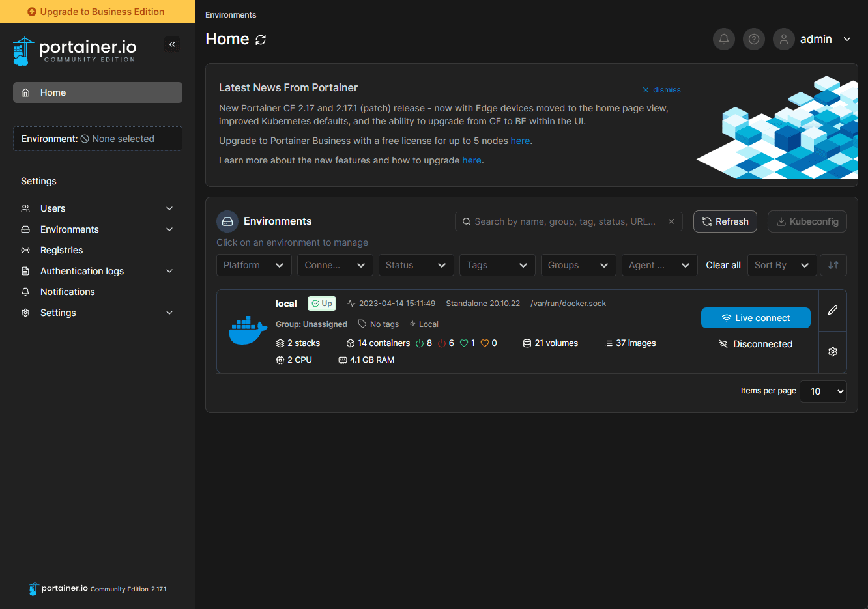
Task: Click the Environments panel header icon
Action: click(x=227, y=221)
